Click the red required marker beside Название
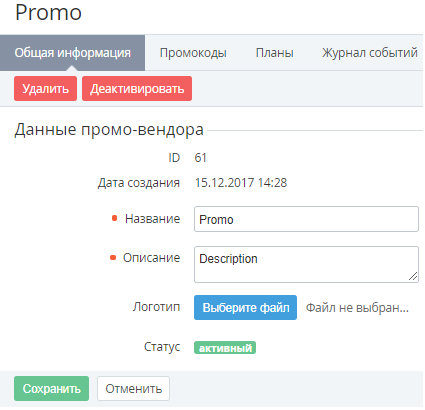 [114, 218]
